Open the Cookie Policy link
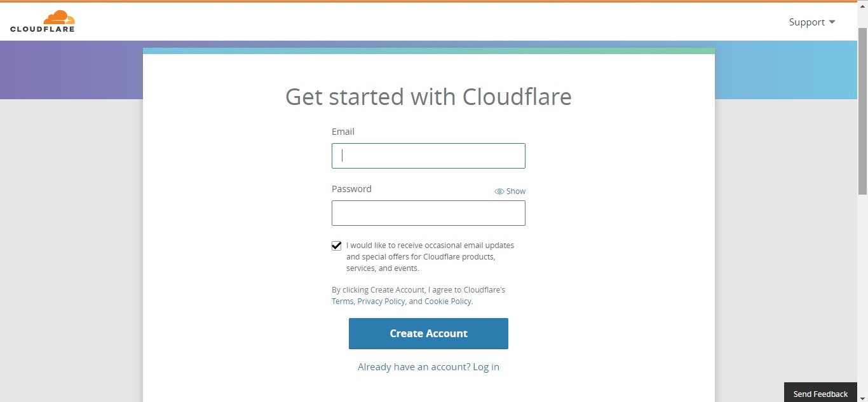 448,301
